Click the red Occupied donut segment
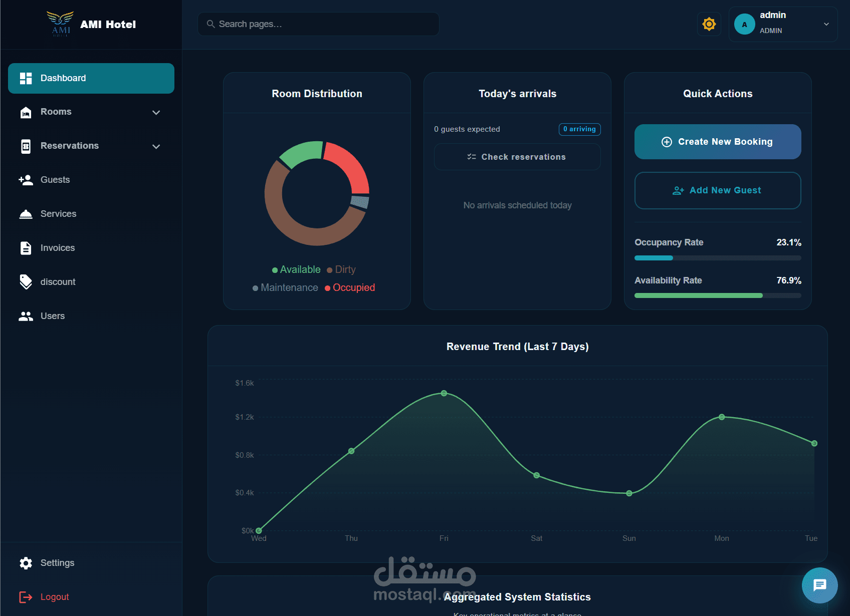 tap(352, 165)
